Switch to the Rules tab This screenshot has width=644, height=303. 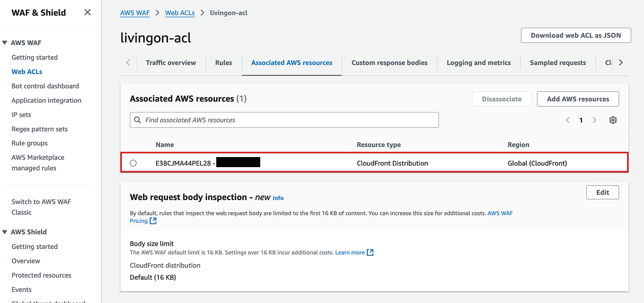(x=224, y=63)
